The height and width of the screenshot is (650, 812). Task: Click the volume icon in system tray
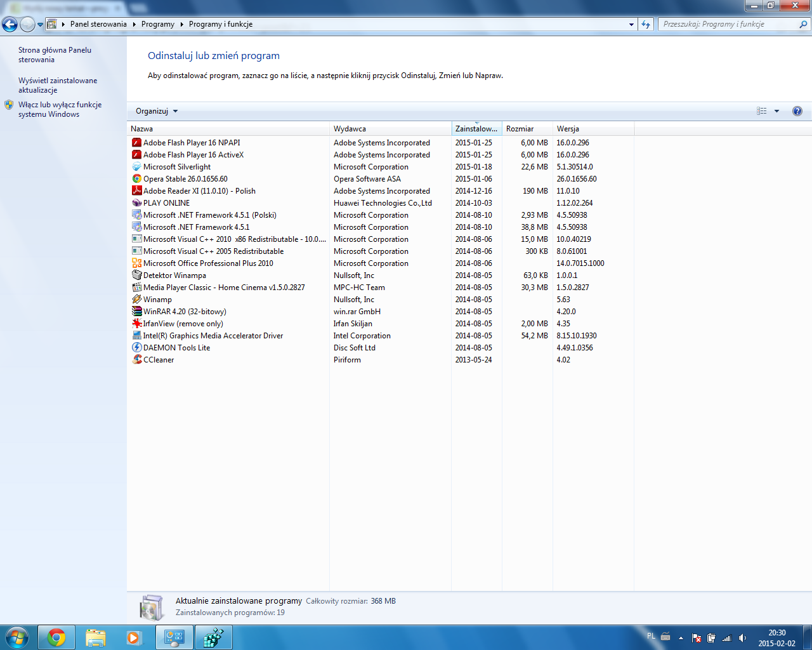(x=742, y=638)
